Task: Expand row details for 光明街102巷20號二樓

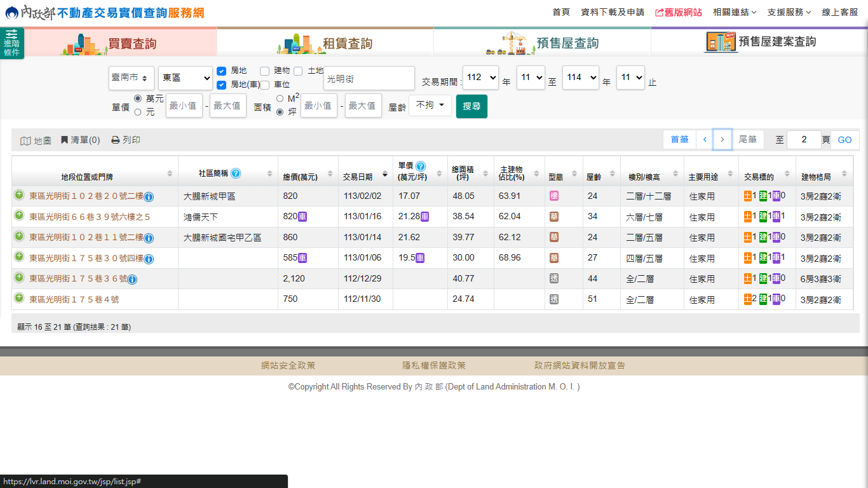Action: click(19, 195)
